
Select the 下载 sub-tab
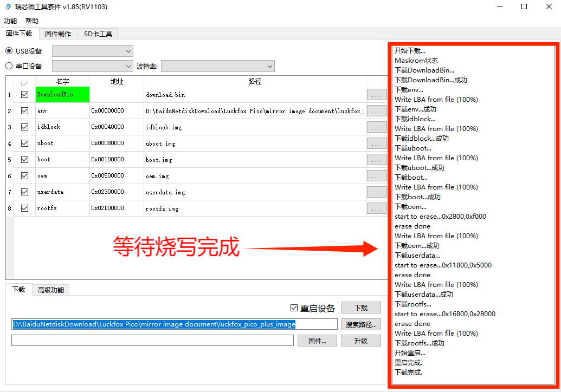pos(18,290)
